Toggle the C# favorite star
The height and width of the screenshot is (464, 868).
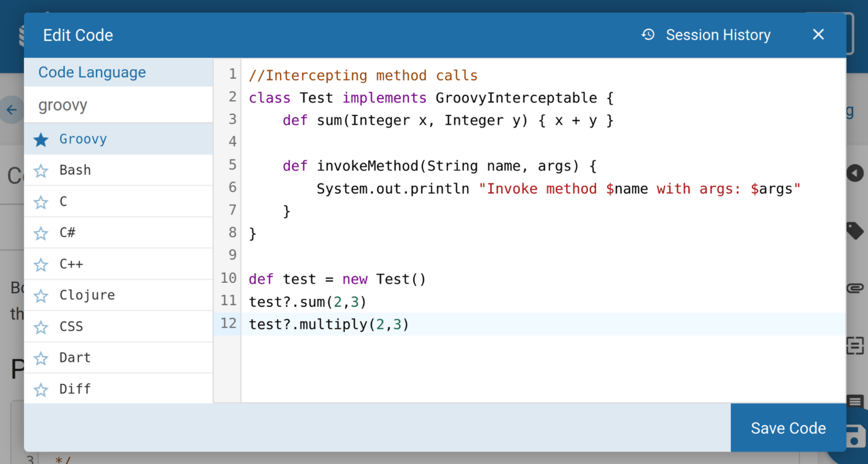41,233
